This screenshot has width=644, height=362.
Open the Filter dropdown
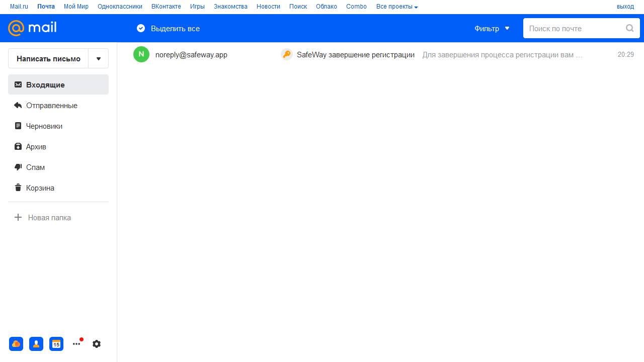point(492,28)
